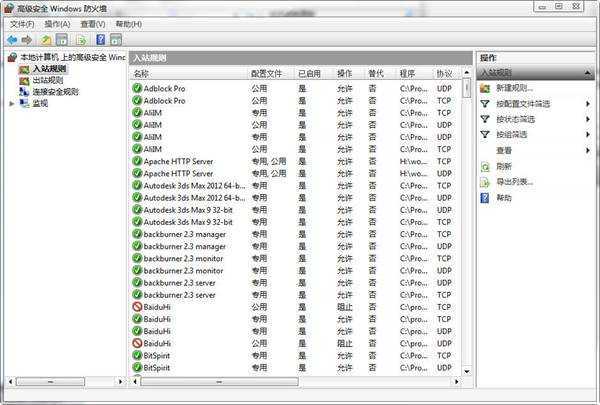Click 导出列表... in the actions pane
The width and height of the screenshot is (600, 405).
point(514,182)
